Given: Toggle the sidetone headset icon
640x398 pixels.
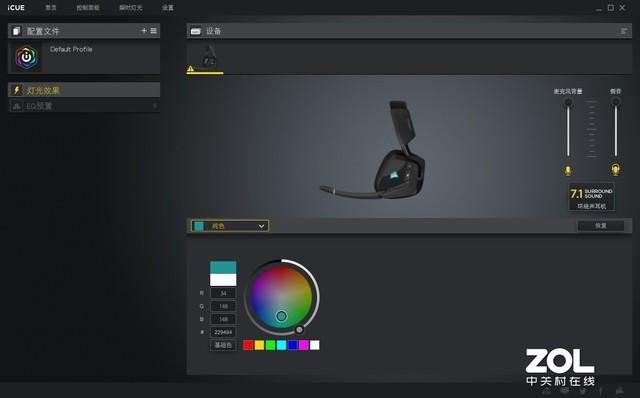Looking at the screenshot, I should pyautogui.click(x=616, y=169).
